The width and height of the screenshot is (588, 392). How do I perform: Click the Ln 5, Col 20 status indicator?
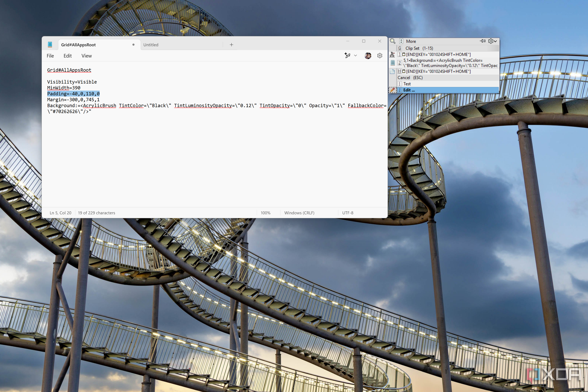point(60,213)
